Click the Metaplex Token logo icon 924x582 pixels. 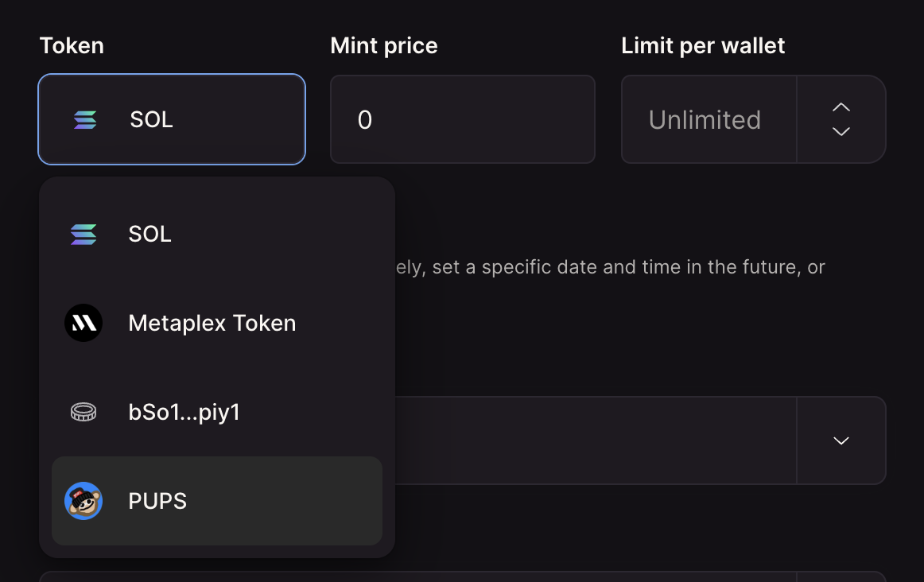tap(83, 324)
